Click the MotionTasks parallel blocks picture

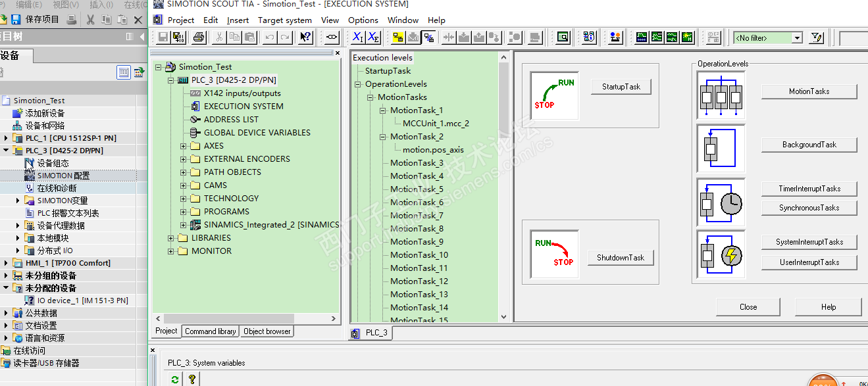tap(721, 95)
